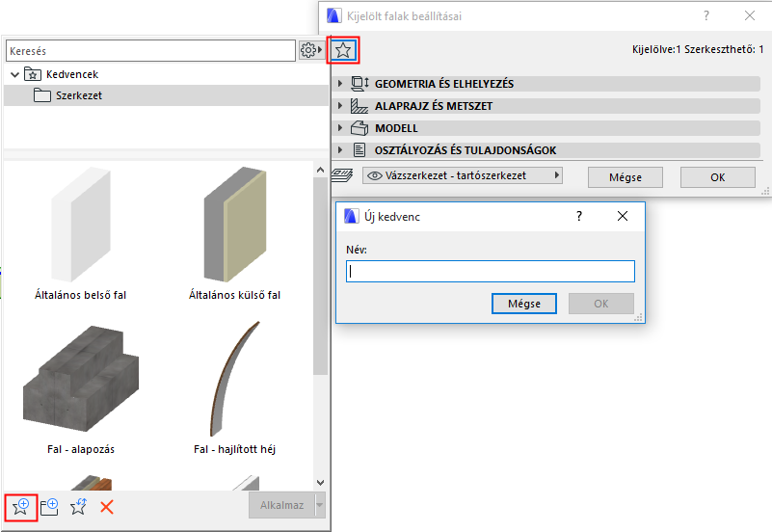
Task: Click the help question mark in Új kedvenc dialog
Action: click(579, 216)
